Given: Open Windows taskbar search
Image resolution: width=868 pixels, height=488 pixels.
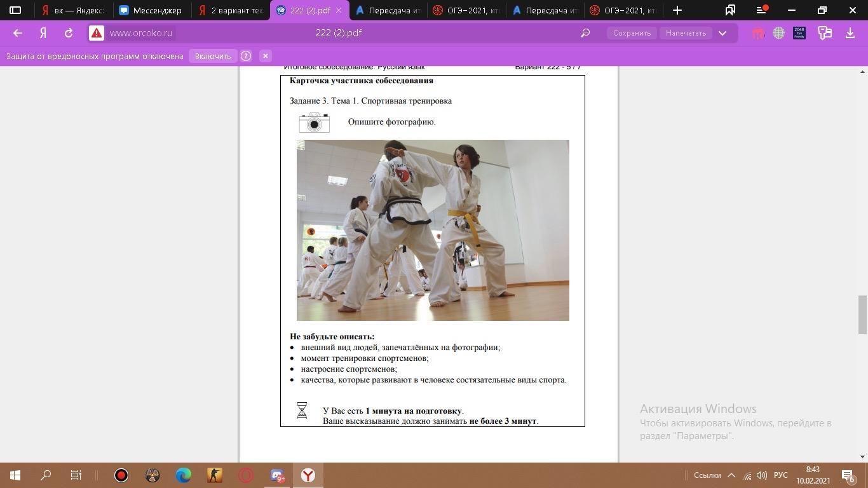Looking at the screenshot, I should 46,475.
